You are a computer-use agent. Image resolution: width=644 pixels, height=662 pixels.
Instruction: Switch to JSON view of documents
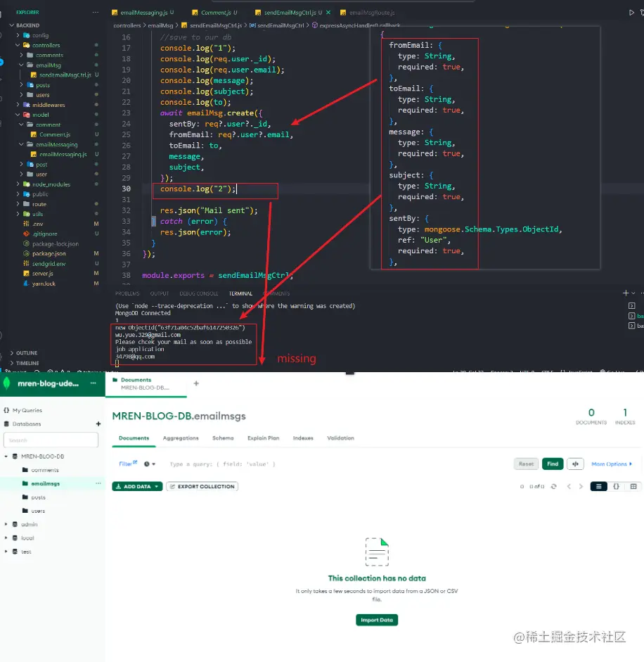click(x=616, y=486)
